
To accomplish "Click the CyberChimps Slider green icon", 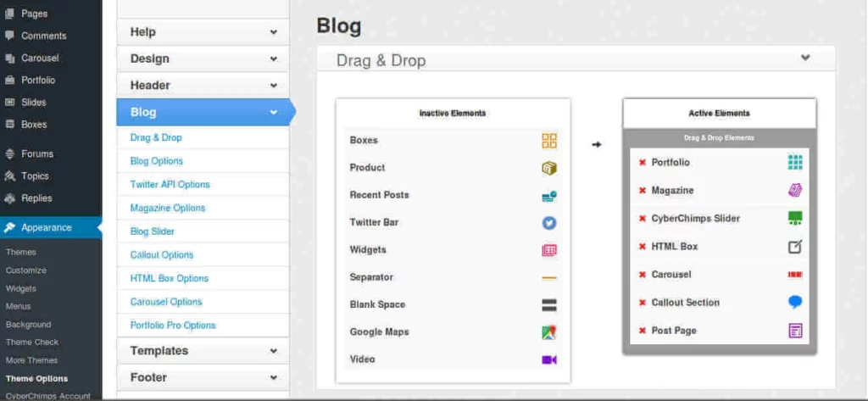I will [795, 218].
